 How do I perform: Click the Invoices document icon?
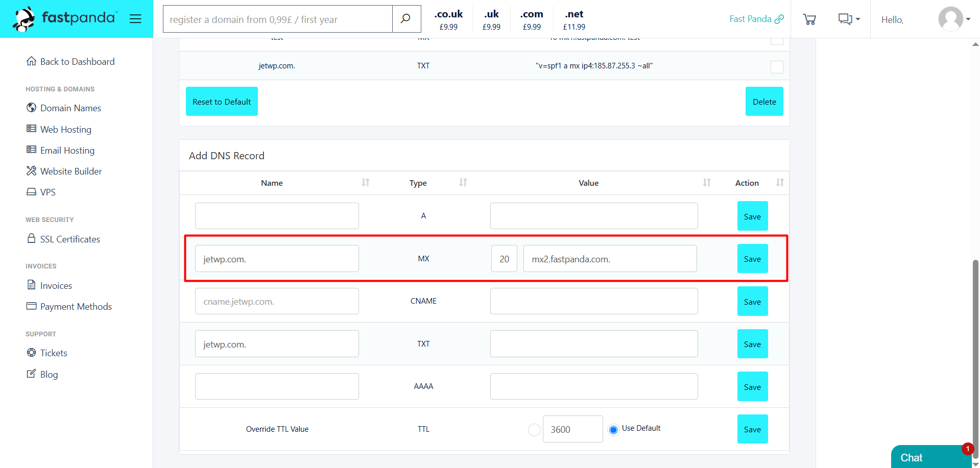coord(31,285)
